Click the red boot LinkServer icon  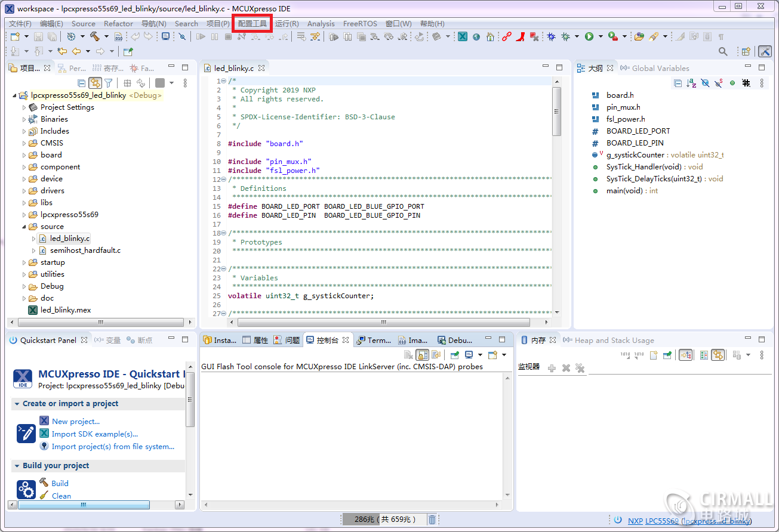(x=521, y=37)
